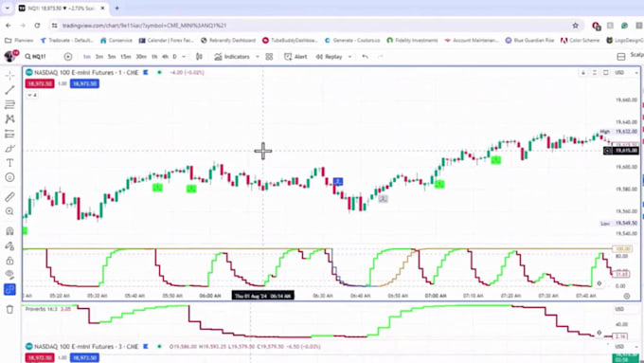Open the USD currency dropdown on main chart
This screenshot has width=644, height=363.
click(x=626, y=73)
